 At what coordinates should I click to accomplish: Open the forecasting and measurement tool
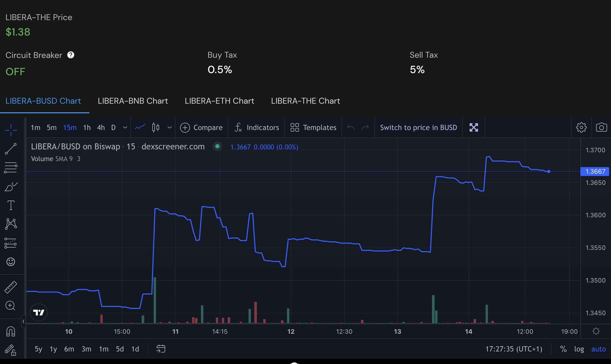(x=11, y=243)
